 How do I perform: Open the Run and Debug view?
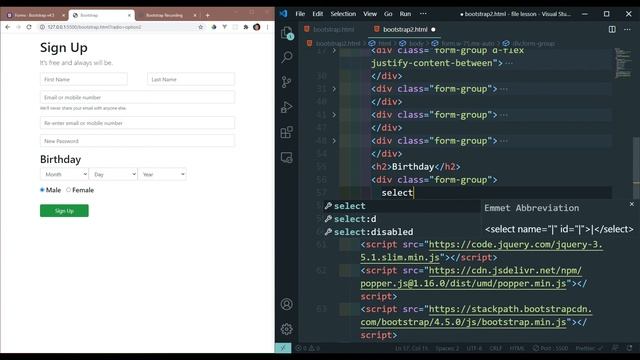click(287, 107)
